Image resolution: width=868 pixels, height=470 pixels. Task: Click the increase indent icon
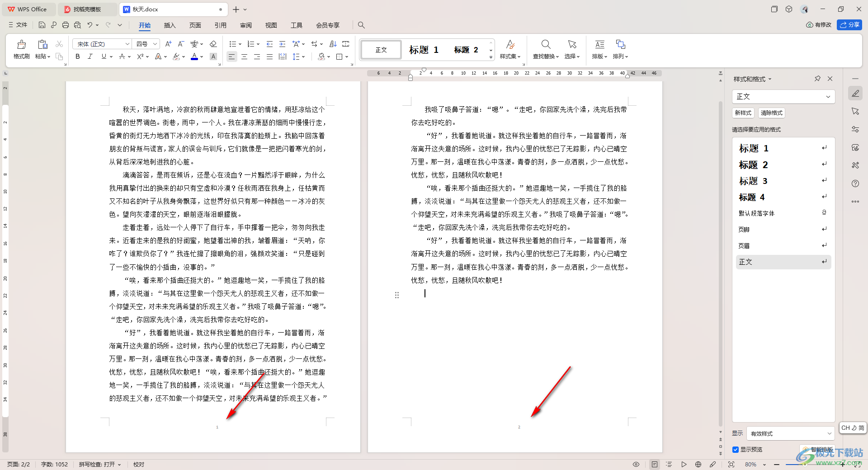(x=282, y=44)
